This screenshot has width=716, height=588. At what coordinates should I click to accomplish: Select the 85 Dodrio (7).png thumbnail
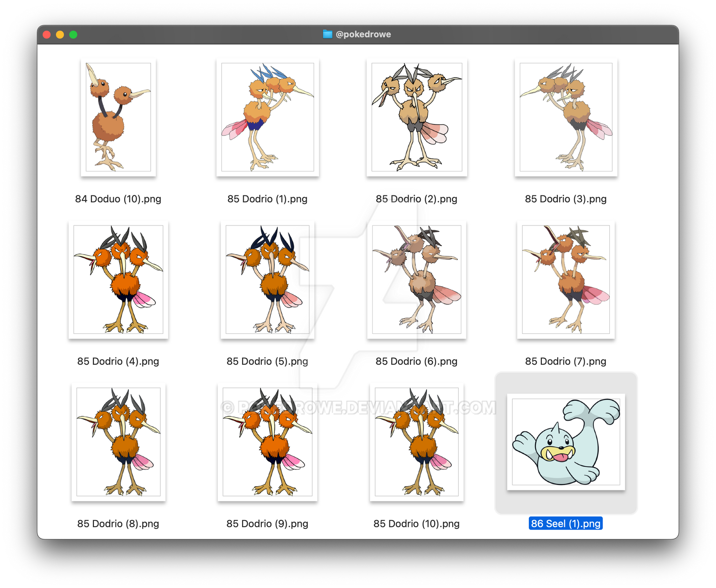pos(566,279)
